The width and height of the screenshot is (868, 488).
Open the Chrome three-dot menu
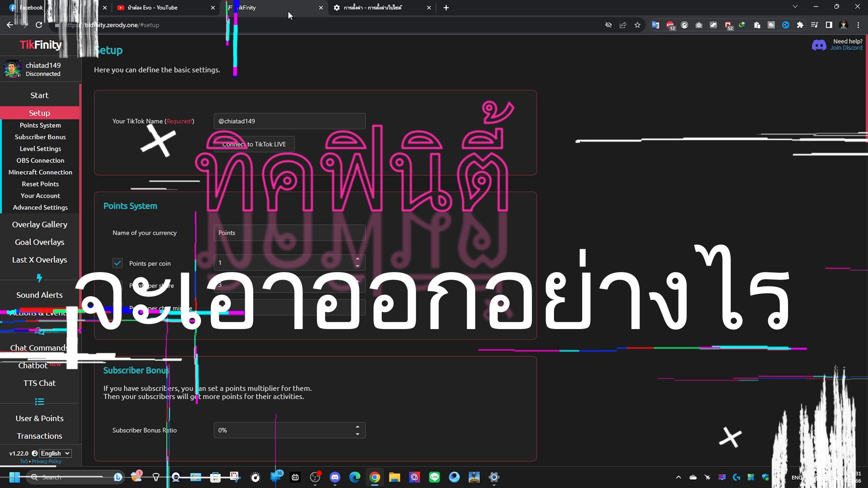click(858, 25)
